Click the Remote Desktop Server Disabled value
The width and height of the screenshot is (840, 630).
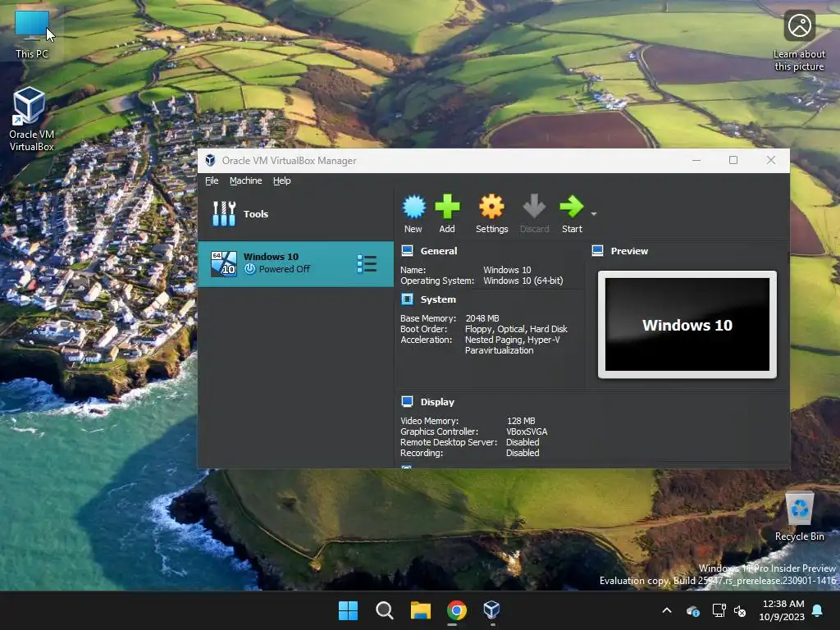tap(523, 442)
